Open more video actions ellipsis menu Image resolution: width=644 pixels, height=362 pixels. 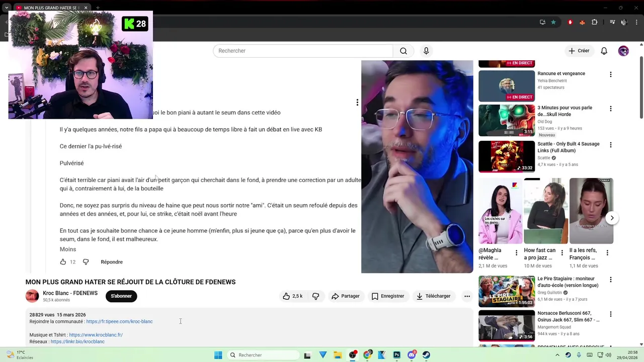click(x=467, y=296)
